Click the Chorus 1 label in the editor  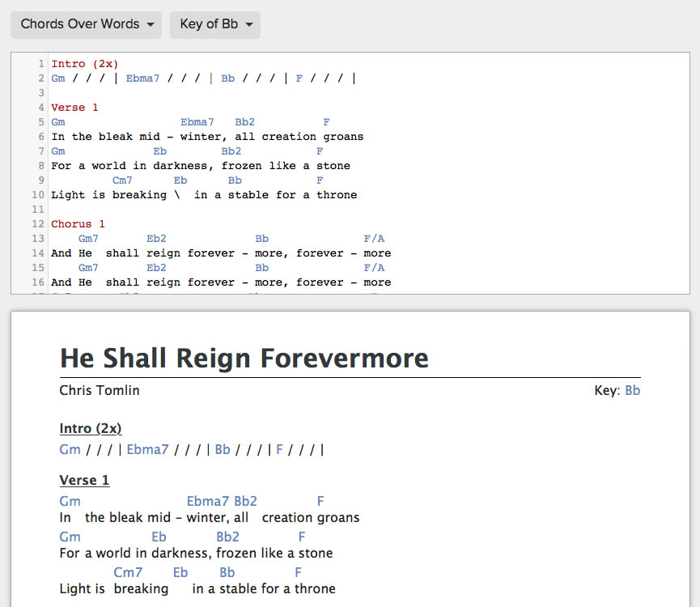pyautogui.click(x=78, y=223)
